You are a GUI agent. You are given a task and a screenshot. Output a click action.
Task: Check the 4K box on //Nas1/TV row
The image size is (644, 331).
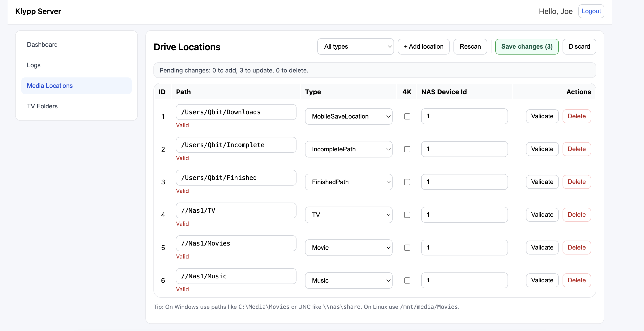pos(407,215)
